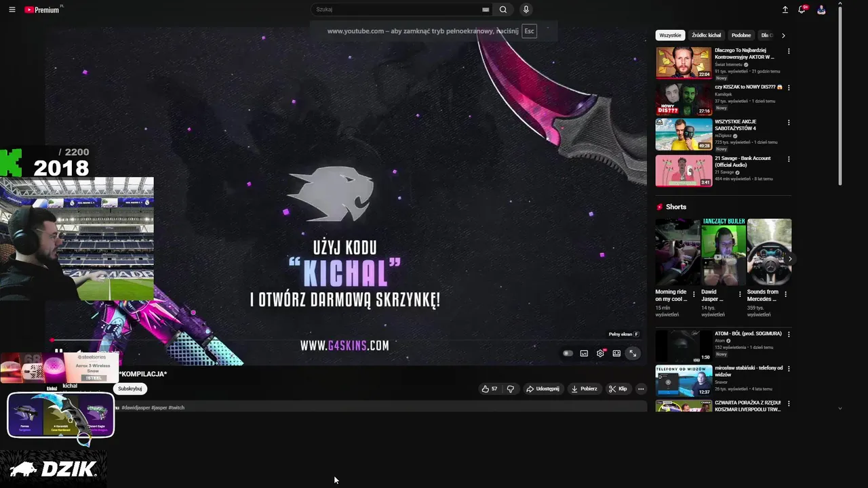Click the Subskrybuj button
Screen dimensions: 868x488
(130, 388)
